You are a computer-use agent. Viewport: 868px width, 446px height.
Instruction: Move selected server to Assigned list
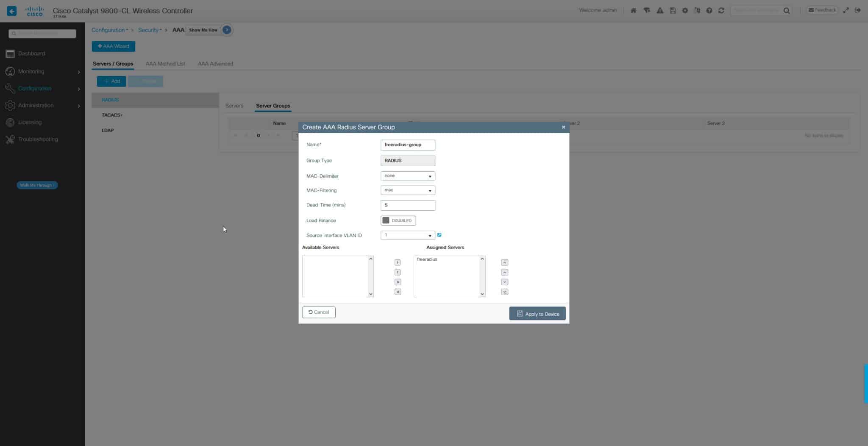coord(398,262)
